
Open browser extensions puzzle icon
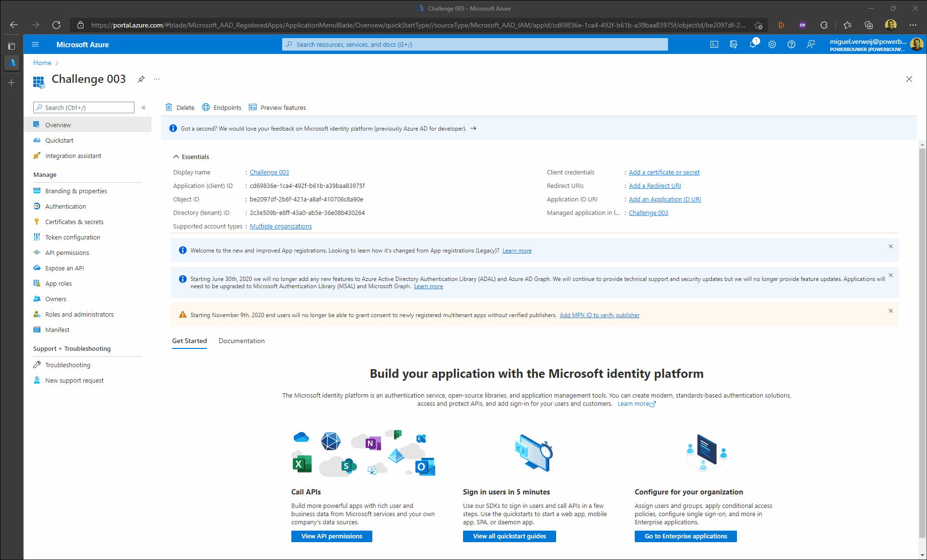point(824,25)
